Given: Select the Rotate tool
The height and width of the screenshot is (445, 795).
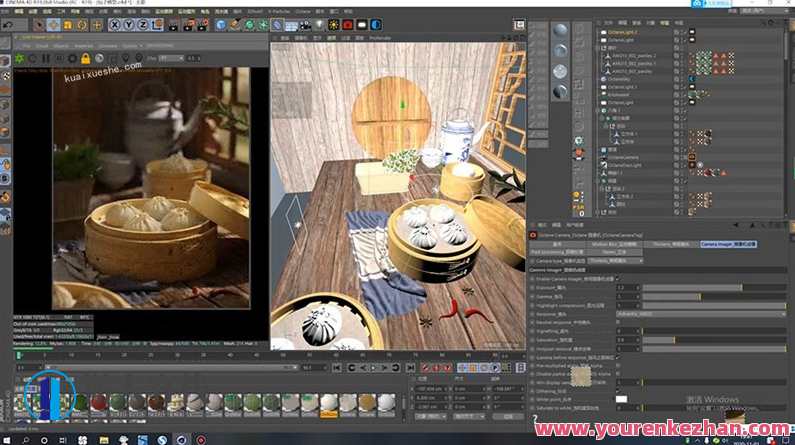Looking at the screenshot, I should [82, 24].
